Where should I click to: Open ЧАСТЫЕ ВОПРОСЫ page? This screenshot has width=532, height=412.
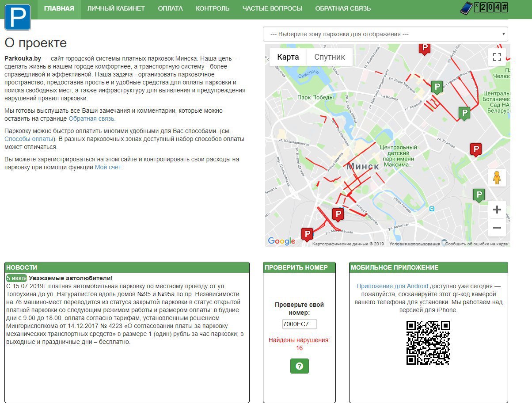pos(272,8)
